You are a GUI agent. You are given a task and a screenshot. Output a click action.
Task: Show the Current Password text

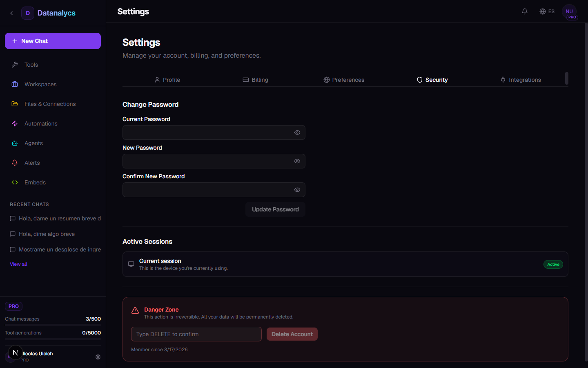click(297, 132)
